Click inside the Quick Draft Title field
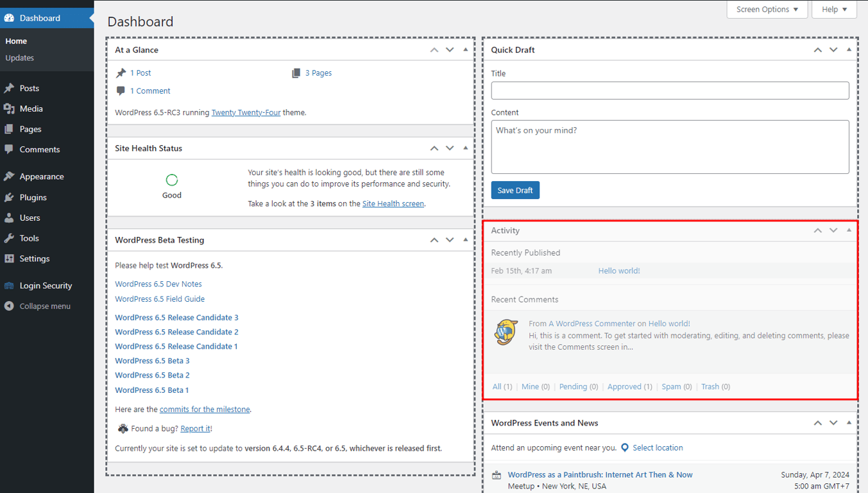868x493 pixels. tap(669, 90)
